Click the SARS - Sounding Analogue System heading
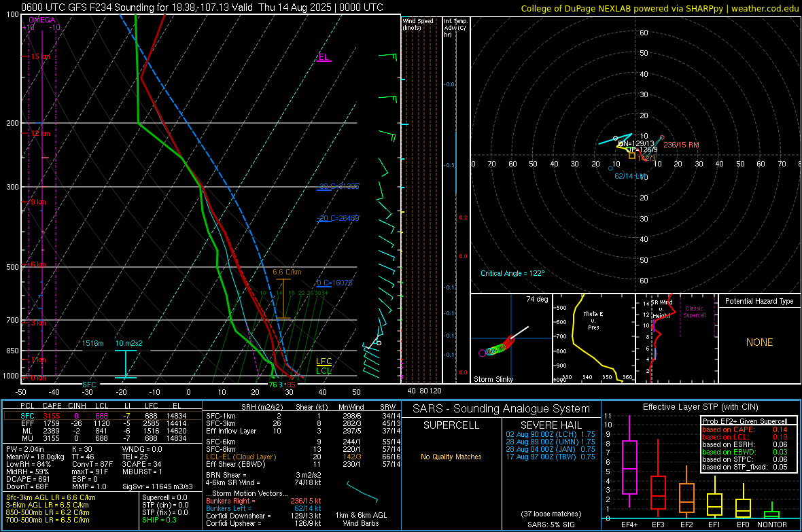This screenshot has width=802, height=532. (x=502, y=409)
